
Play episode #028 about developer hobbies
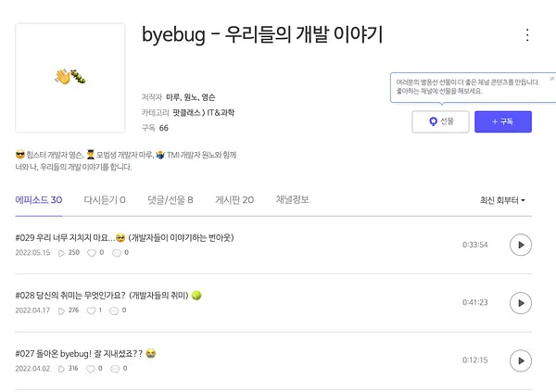coord(520,303)
